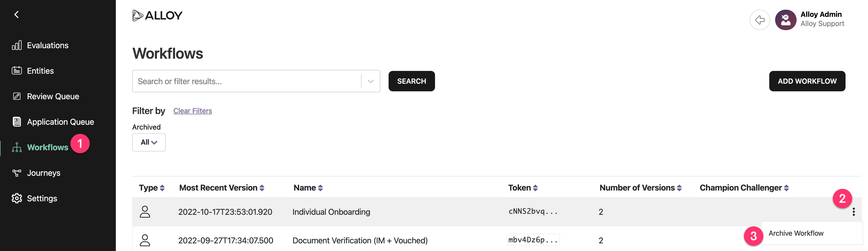Go to Review Queue

pyautogui.click(x=45, y=96)
